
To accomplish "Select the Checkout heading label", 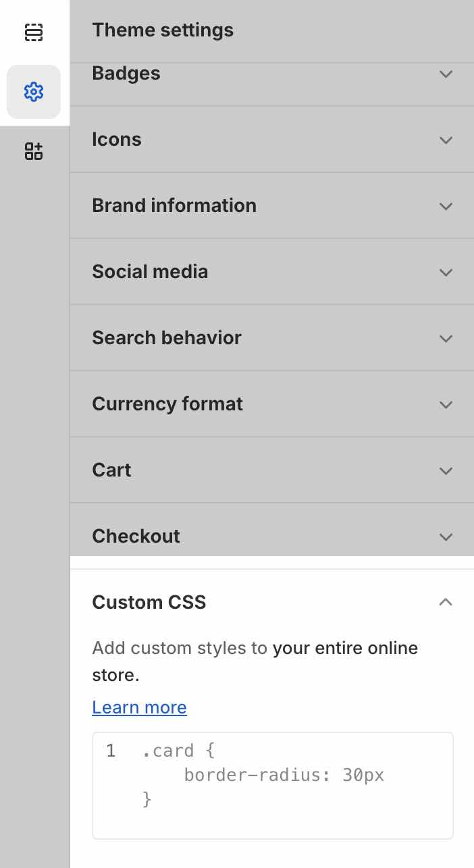I will coord(136,536).
